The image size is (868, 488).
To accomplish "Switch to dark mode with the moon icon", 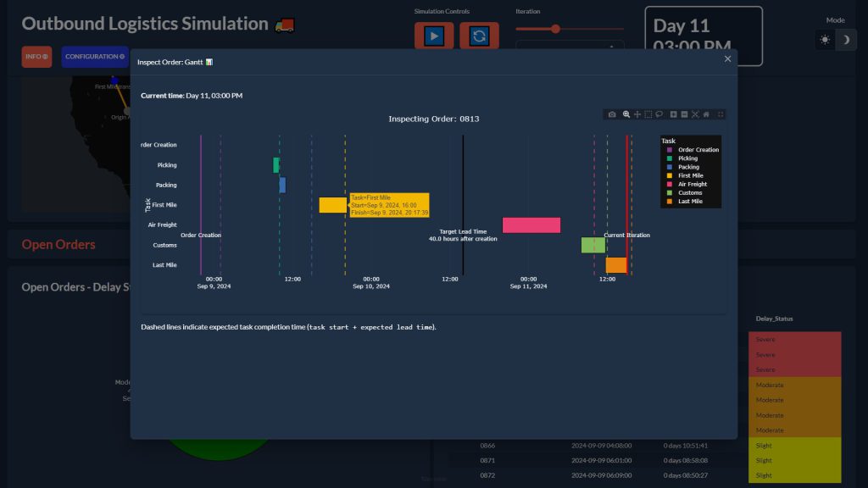I will tap(846, 40).
